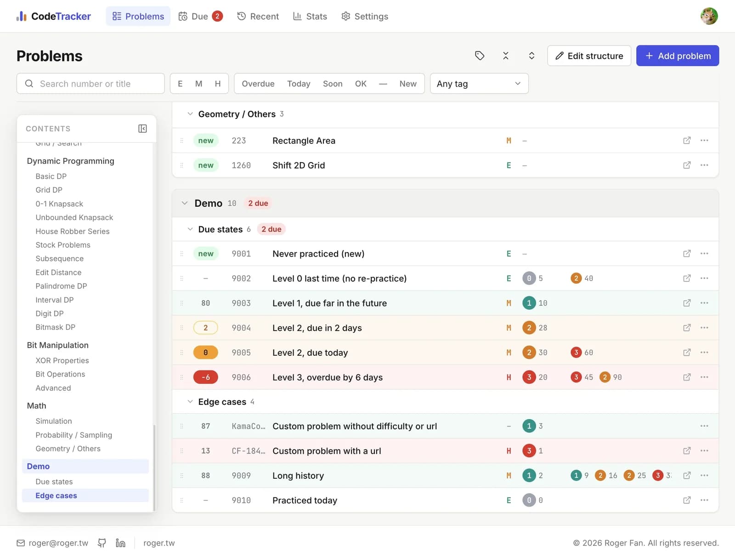The height and width of the screenshot is (560, 735).
Task: Click the roger@roger.tw email link
Action: 52,543
